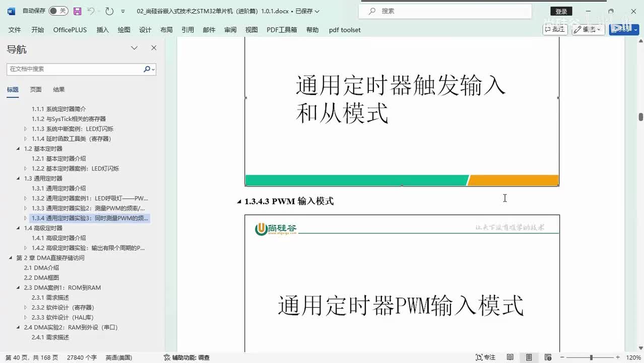The width and height of the screenshot is (644, 363).
Task: Click the magnifier search icon in navigation pane
Action: [147, 69]
